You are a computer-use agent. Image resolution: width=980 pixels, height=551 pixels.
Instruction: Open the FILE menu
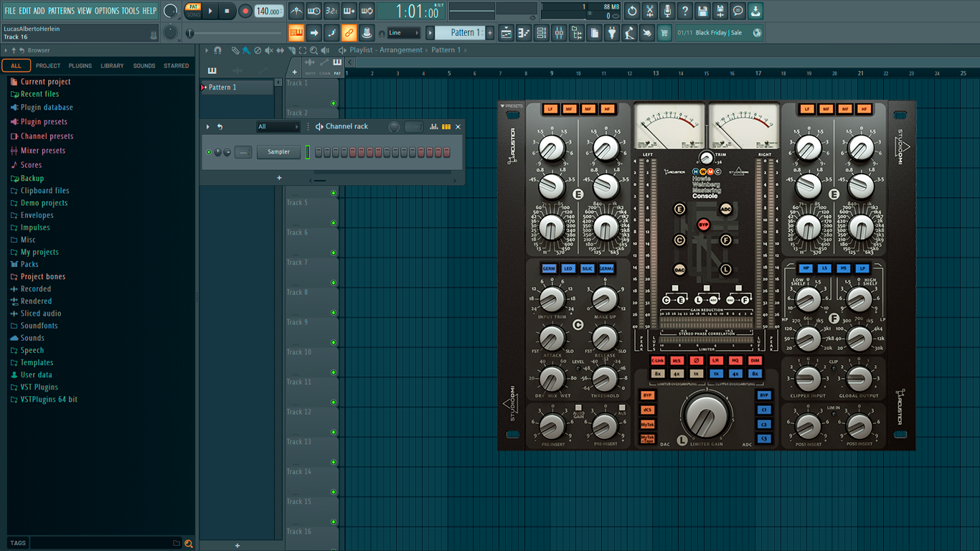[10, 11]
